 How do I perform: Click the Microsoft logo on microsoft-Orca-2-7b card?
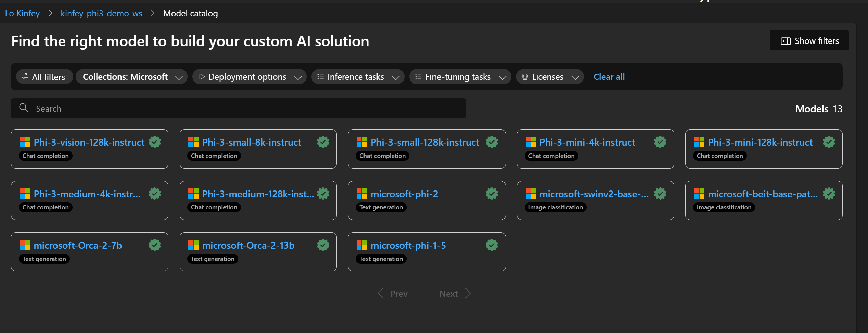25,245
